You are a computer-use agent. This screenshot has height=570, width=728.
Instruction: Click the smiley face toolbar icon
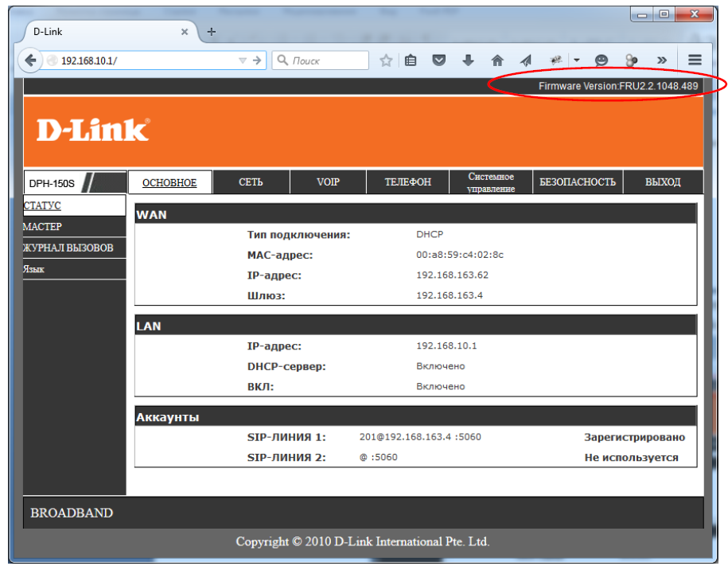[601, 61]
